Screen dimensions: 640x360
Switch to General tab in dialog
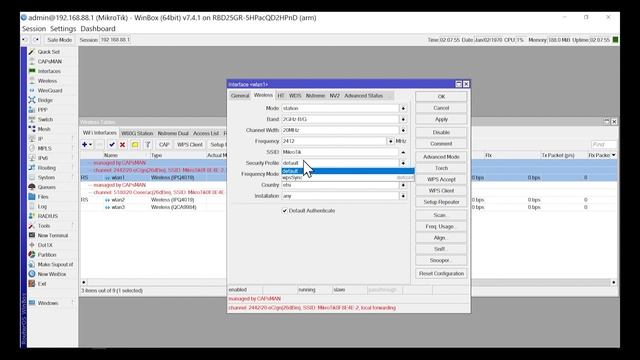240,96
